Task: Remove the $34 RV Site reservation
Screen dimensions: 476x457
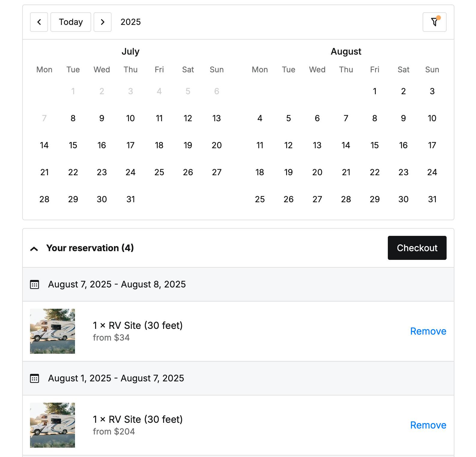Action: pyautogui.click(x=428, y=331)
